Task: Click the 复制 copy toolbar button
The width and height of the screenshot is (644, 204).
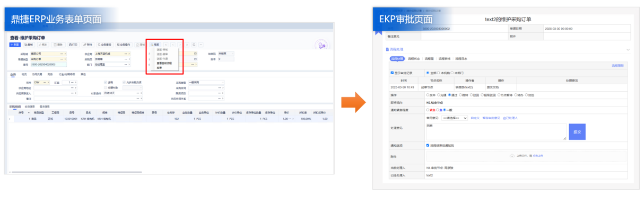Action: click(x=29, y=45)
